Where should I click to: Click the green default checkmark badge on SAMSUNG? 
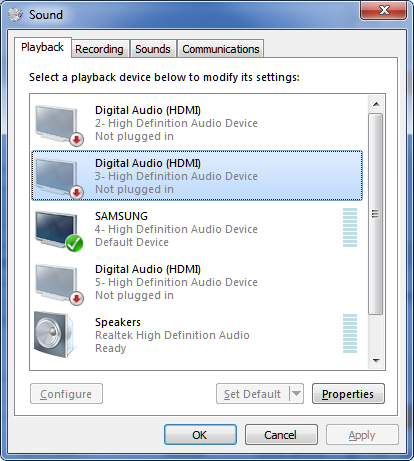click(x=74, y=243)
